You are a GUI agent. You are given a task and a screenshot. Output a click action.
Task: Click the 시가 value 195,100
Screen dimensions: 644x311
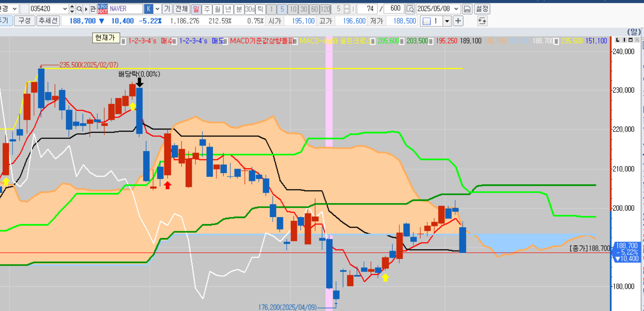(x=303, y=21)
